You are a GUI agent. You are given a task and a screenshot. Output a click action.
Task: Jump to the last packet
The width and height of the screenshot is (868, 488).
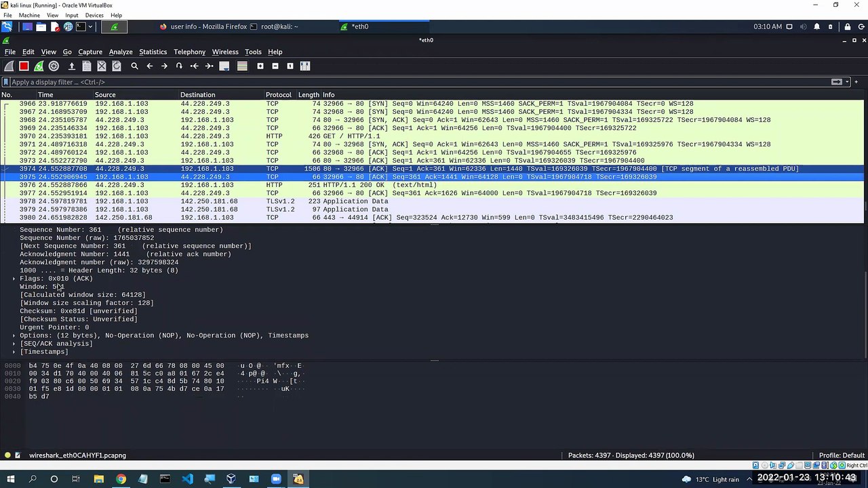[209, 66]
